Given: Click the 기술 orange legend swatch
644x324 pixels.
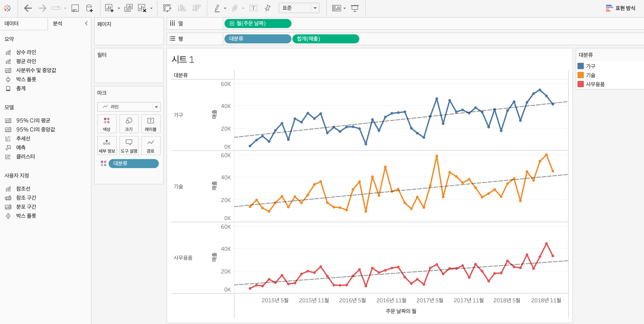Looking at the screenshot, I should 581,75.
